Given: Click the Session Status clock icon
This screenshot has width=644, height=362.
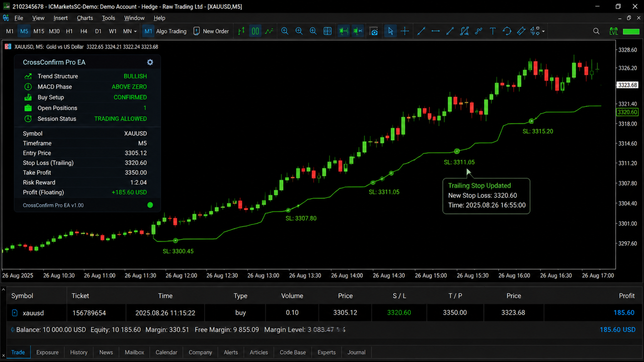Looking at the screenshot, I should [x=28, y=119].
